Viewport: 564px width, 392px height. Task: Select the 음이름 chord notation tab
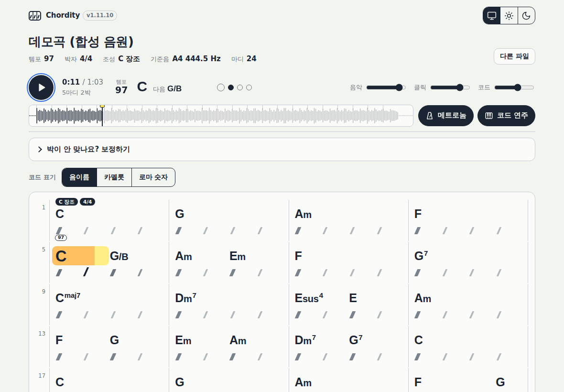pyautogui.click(x=79, y=177)
